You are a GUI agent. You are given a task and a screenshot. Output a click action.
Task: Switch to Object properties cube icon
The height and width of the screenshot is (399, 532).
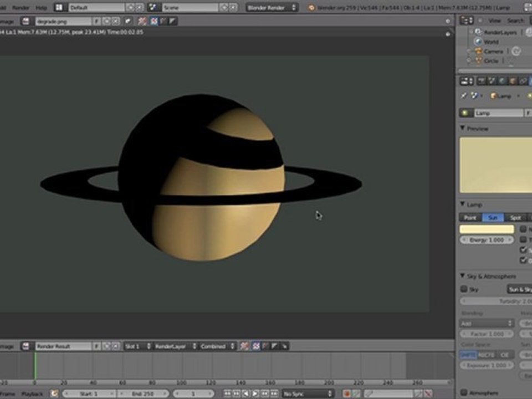(x=513, y=81)
